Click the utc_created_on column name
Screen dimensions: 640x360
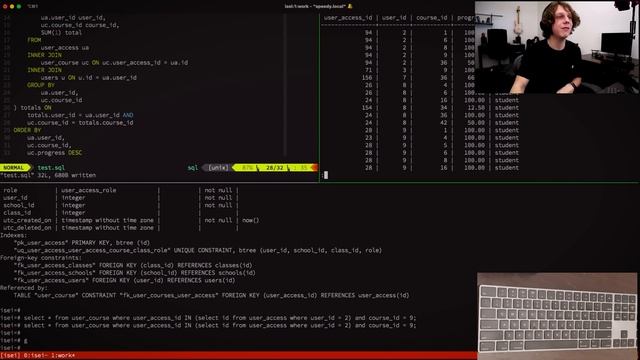pos(27,220)
